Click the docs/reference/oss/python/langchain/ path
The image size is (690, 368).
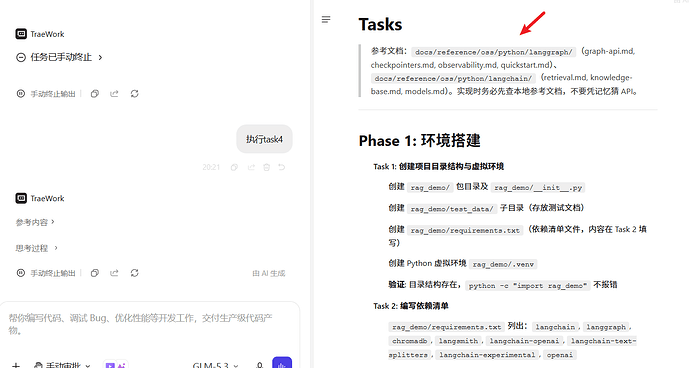[453, 78]
